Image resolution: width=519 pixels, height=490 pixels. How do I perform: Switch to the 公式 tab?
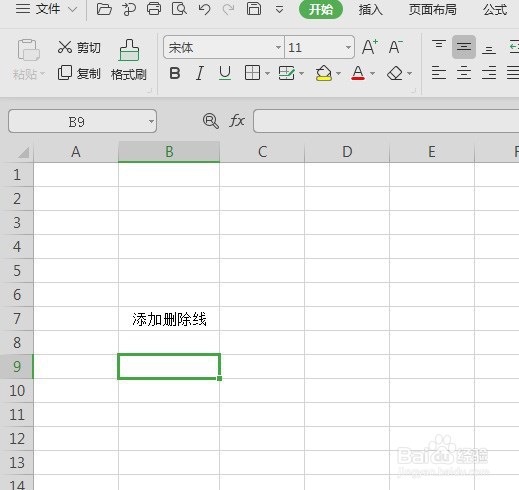pyautogui.click(x=495, y=10)
